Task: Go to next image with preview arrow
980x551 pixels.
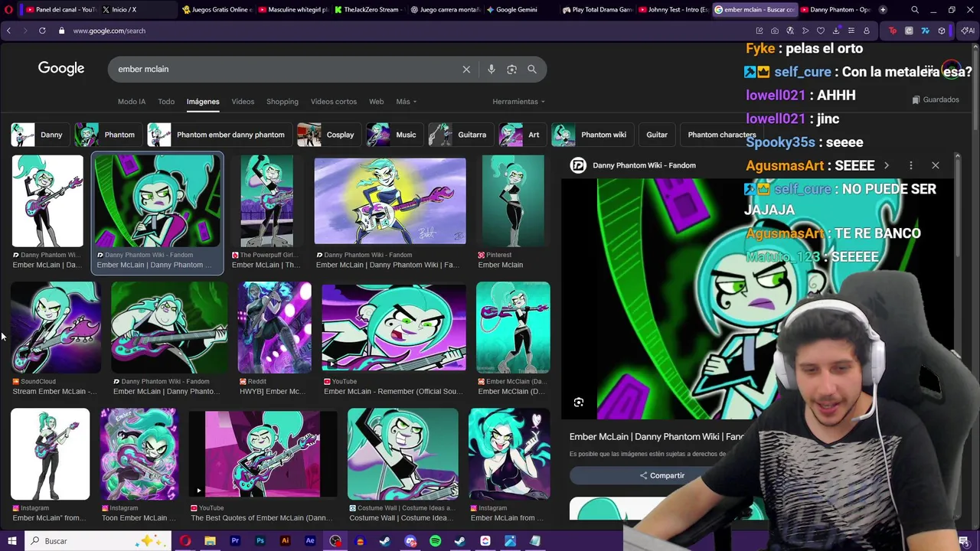Action: 887,165
